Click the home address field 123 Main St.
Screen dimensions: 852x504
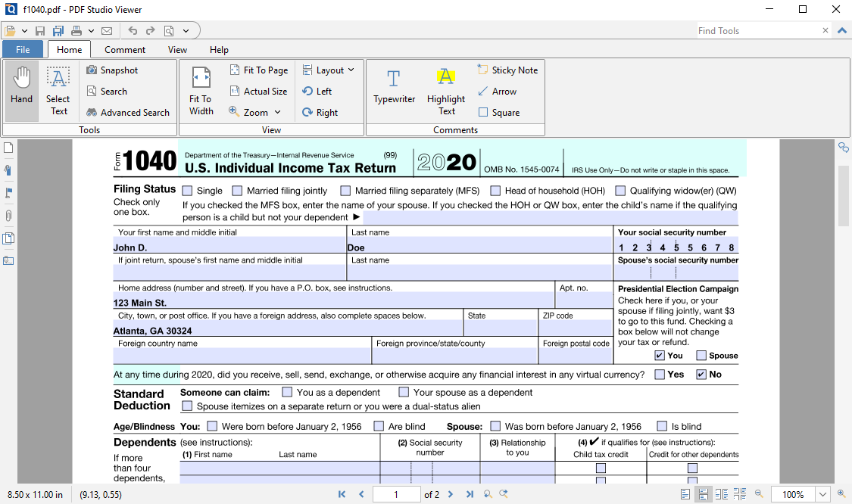[333, 300]
